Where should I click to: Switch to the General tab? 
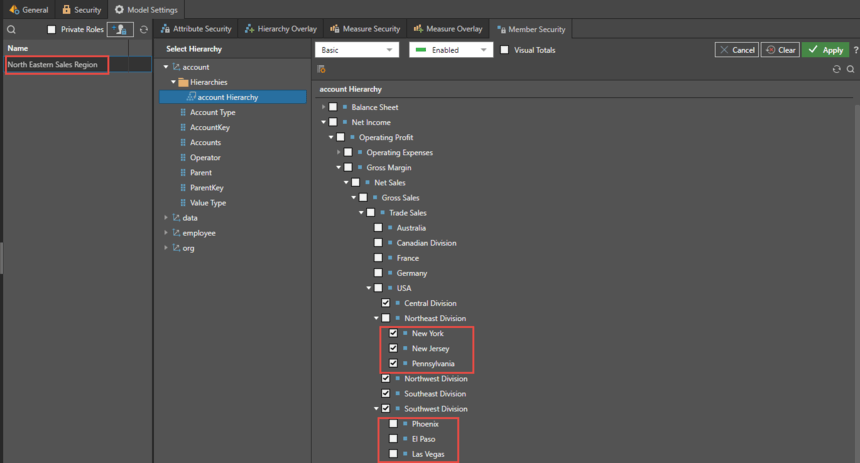coord(29,10)
